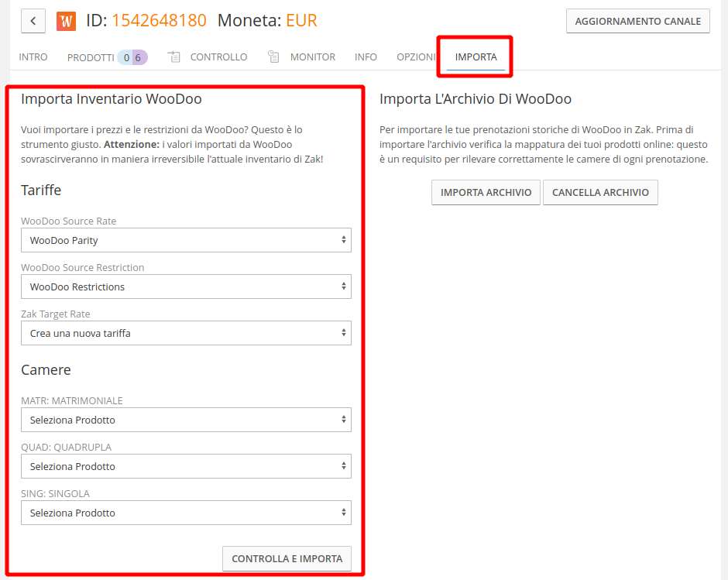Click the Tariffe section heading
The image size is (728, 580).
41,190
